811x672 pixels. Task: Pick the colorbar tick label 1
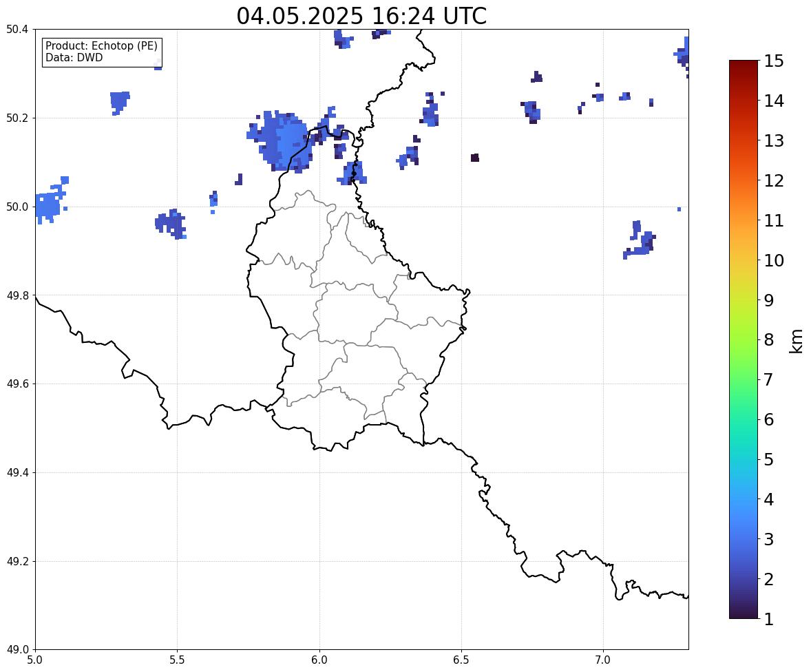click(x=769, y=619)
